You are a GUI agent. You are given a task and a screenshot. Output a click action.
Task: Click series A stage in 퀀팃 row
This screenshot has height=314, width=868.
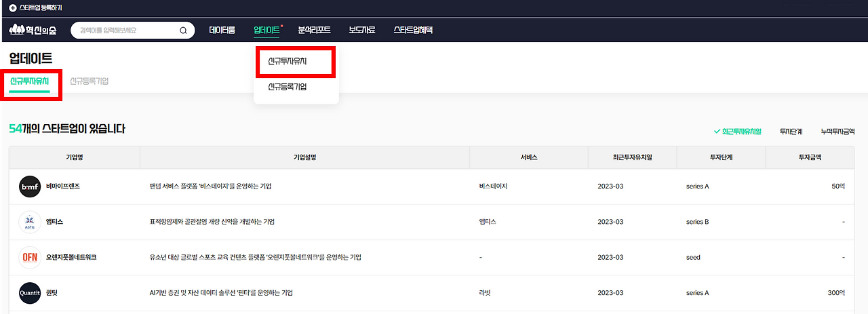pos(697,293)
